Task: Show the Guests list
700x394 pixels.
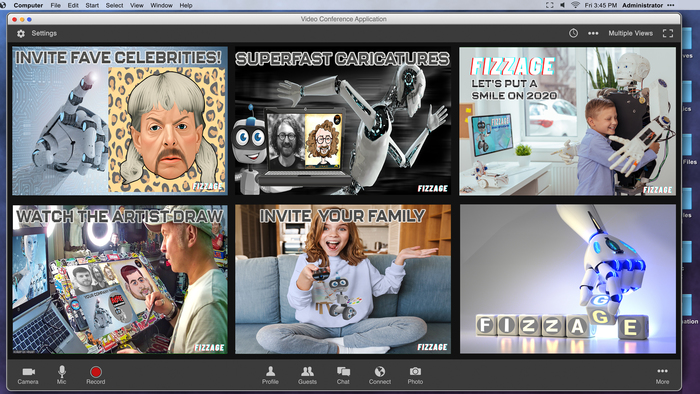Action: click(x=307, y=375)
